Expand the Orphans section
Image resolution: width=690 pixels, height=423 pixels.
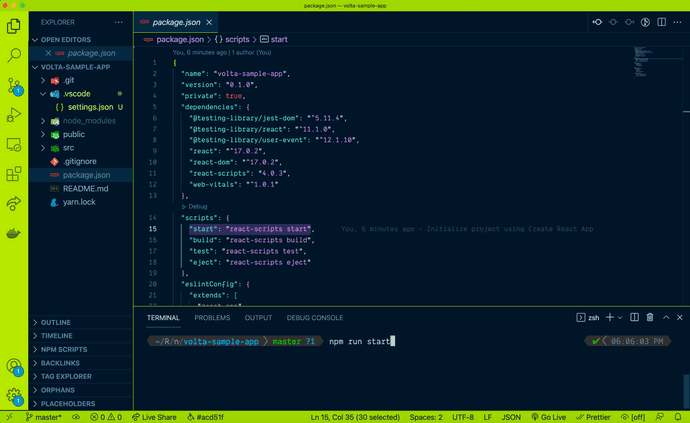81,390
